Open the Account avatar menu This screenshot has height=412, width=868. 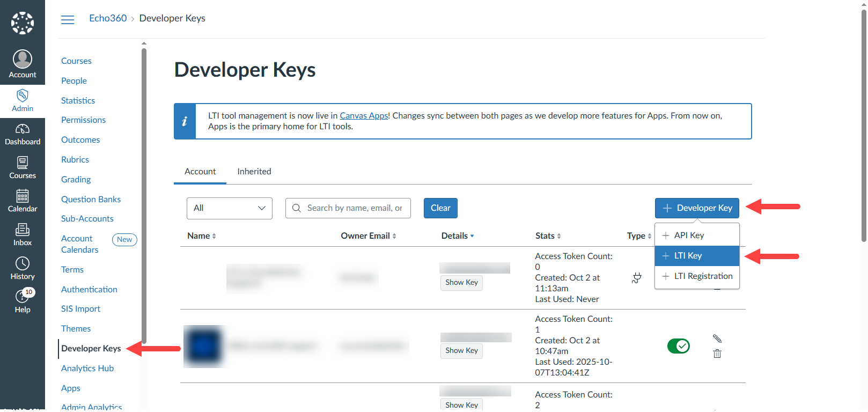pyautogui.click(x=23, y=64)
